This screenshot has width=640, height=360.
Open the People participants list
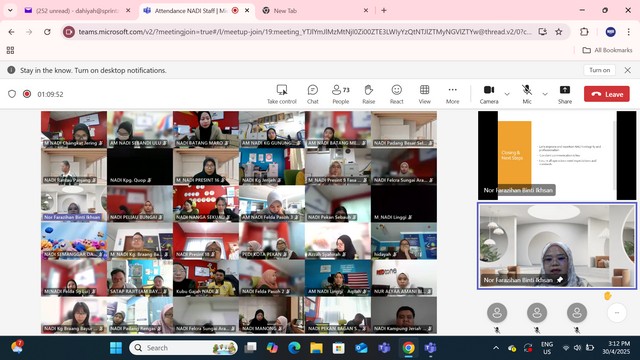click(341, 94)
